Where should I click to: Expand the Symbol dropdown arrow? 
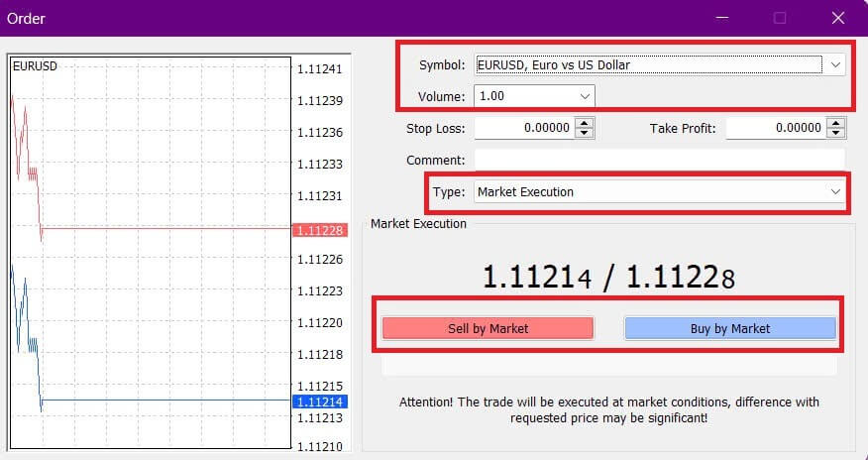tap(836, 65)
